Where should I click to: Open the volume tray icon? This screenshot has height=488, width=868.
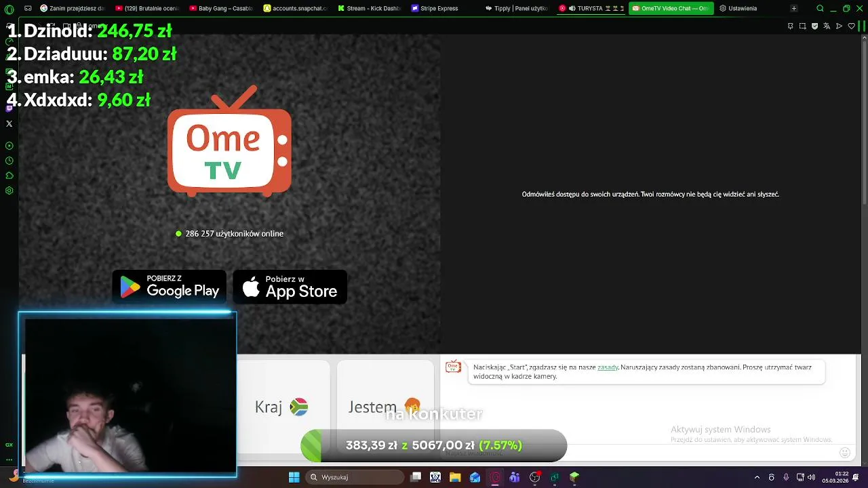point(812,477)
